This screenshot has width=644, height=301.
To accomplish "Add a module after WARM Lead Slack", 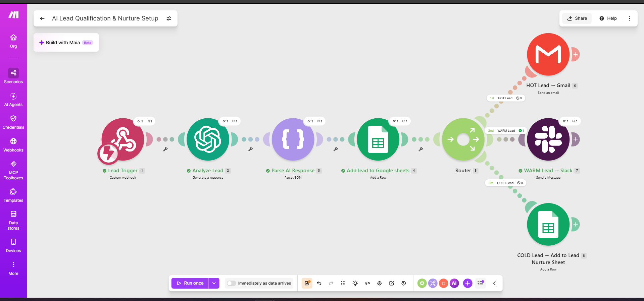I will click(x=575, y=139).
